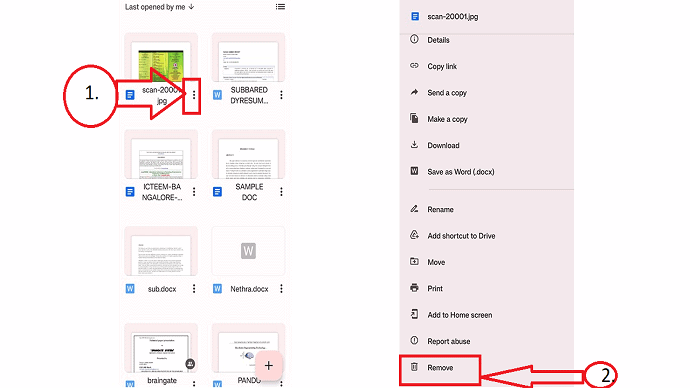
Task: Click the 'sub.docx' file name
Action: point(162,289)
